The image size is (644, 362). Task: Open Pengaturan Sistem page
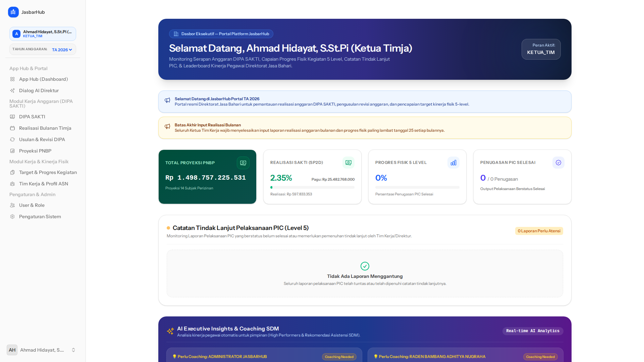point(43,217)
